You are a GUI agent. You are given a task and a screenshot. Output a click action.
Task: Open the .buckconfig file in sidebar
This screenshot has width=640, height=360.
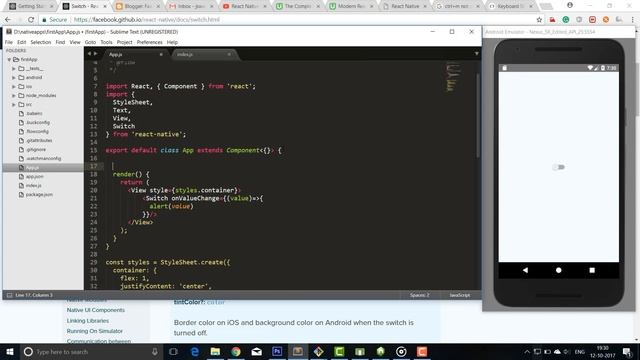(x=38, y=122)
